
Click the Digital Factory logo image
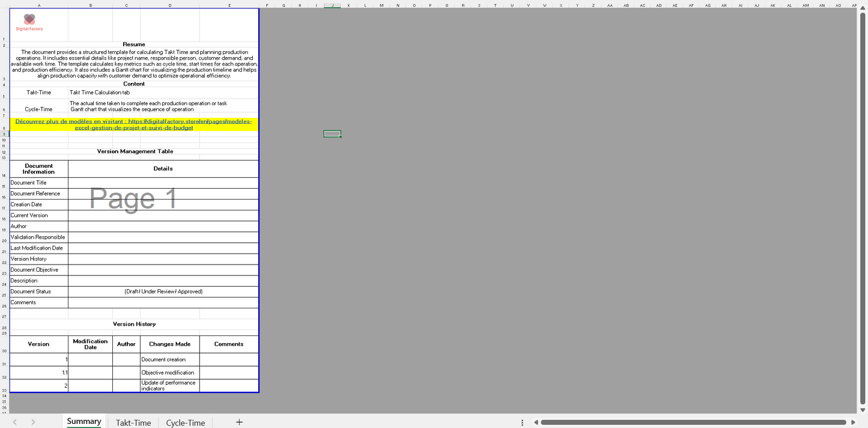coord(29,22)
